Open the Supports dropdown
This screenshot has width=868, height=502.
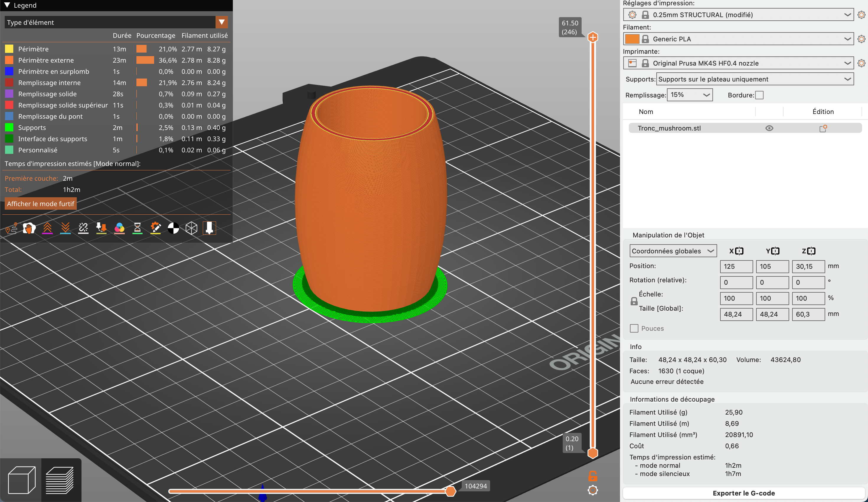[755, 79]
